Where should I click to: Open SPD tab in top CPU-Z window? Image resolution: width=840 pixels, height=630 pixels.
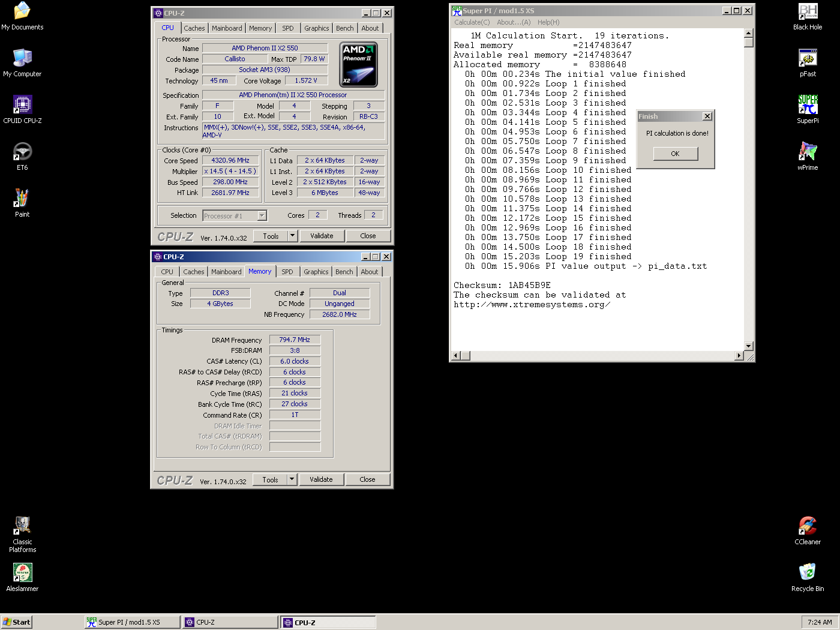click(x=288, y=28)
